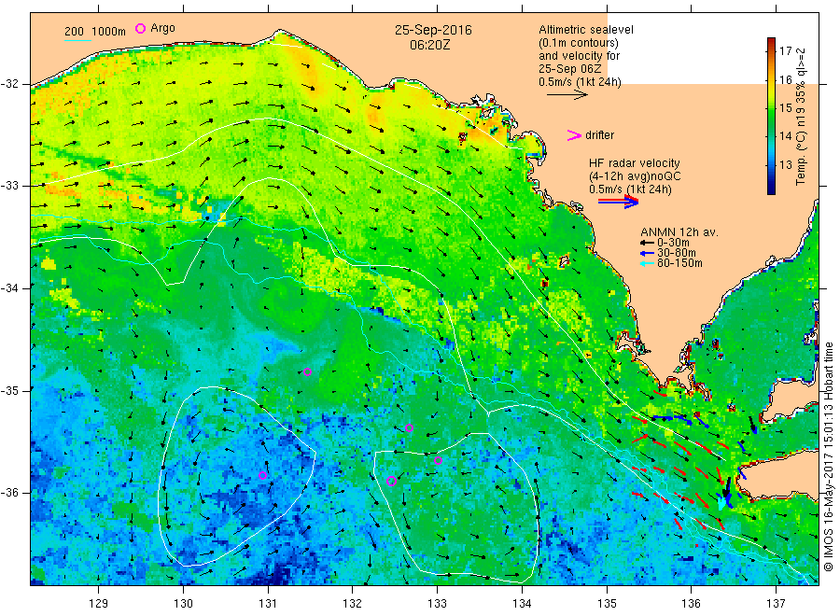Screen dimensions: 840x616
Task: Click the time label 06:20Z
Action: [x=429, y=45]
